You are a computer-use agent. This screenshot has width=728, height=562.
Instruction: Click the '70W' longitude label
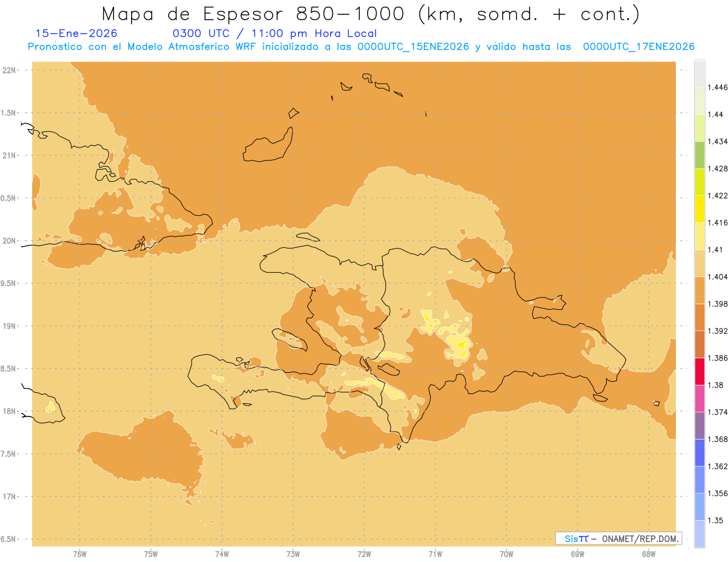pyautogui.click(x=507, y=554)
